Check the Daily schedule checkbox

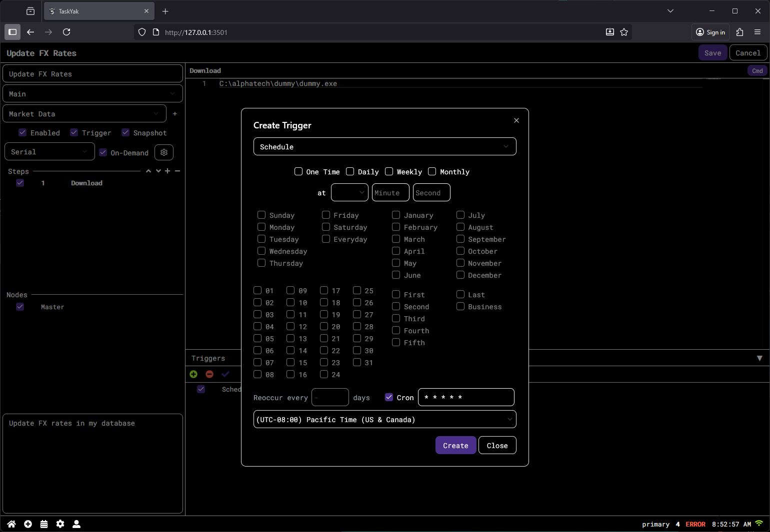coord(350,171)
